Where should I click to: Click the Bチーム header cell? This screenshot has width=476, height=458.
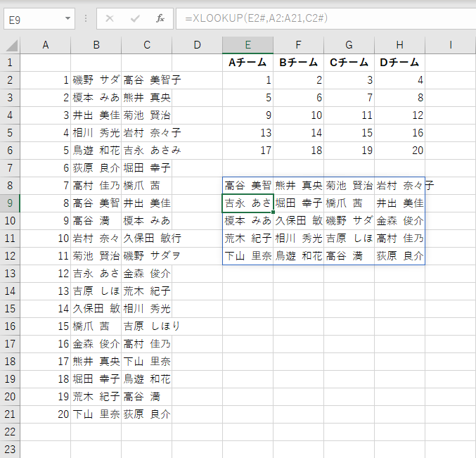[x=298, y=63]
